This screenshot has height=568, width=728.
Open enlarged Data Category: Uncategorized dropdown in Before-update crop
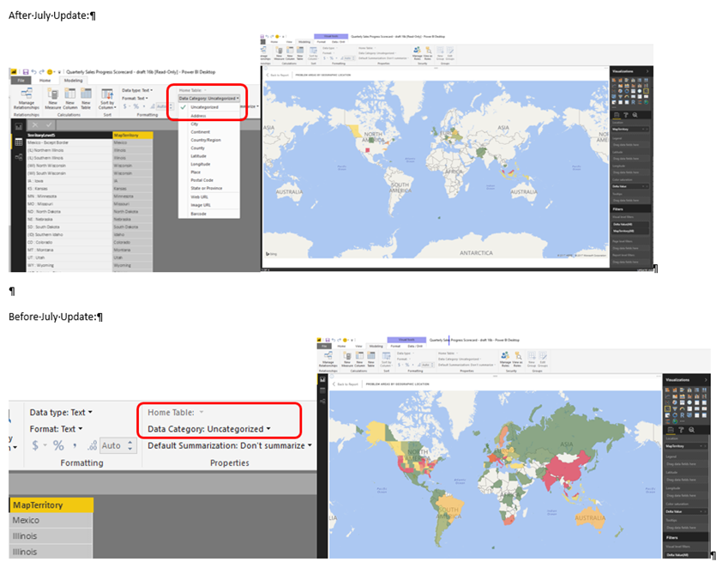point(209,429)
